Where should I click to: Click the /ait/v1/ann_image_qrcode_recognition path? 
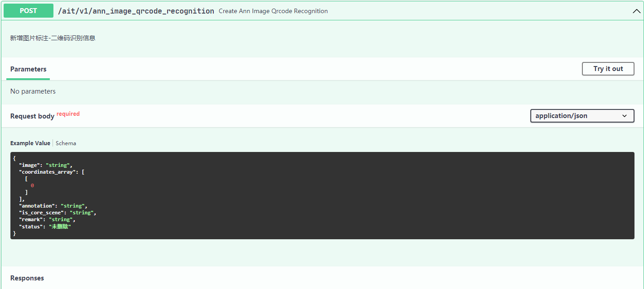[136, 11]
